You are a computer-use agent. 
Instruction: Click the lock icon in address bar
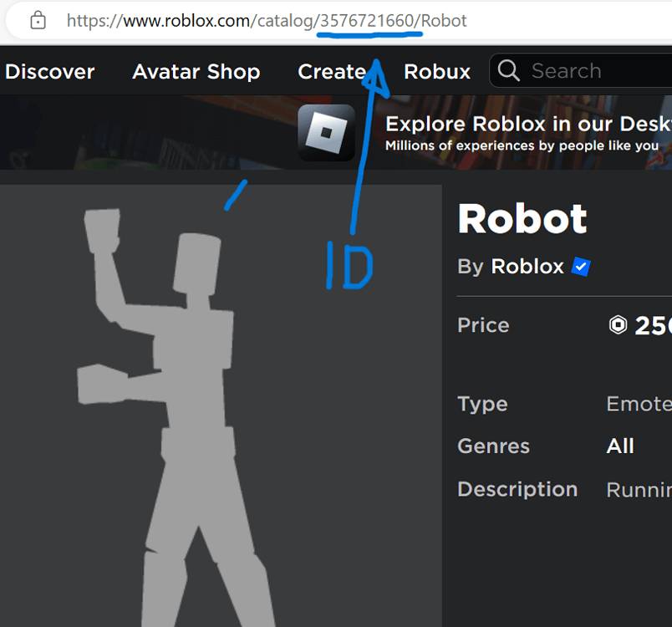tap(38, 20)
